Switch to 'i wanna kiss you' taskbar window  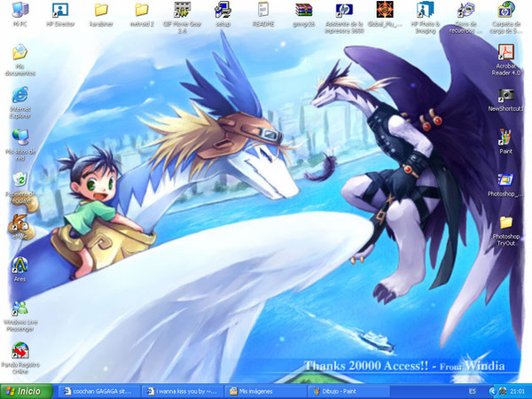(182, 391)
